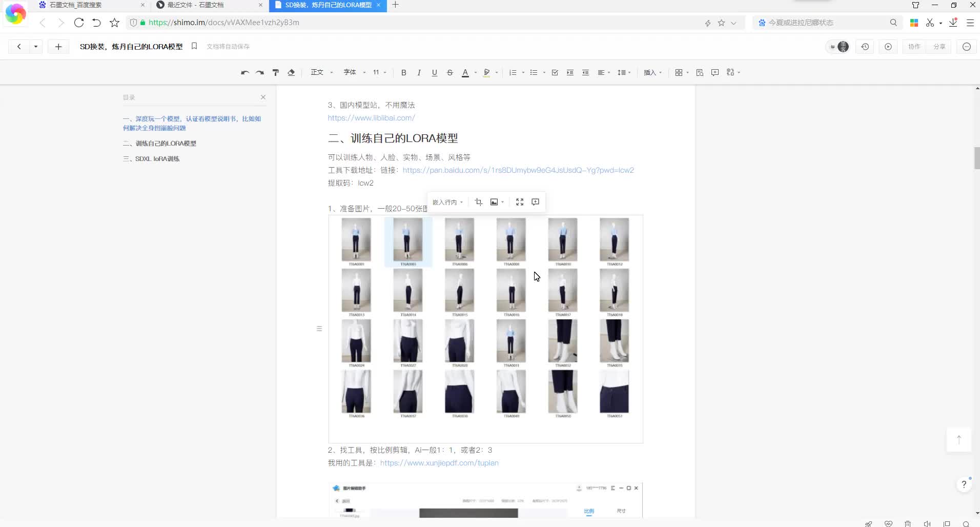Open browser main menu

point(970,23)
